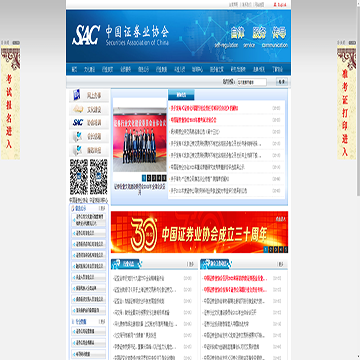
Task: Open the second red headline in news list
Action: (193, 120)
